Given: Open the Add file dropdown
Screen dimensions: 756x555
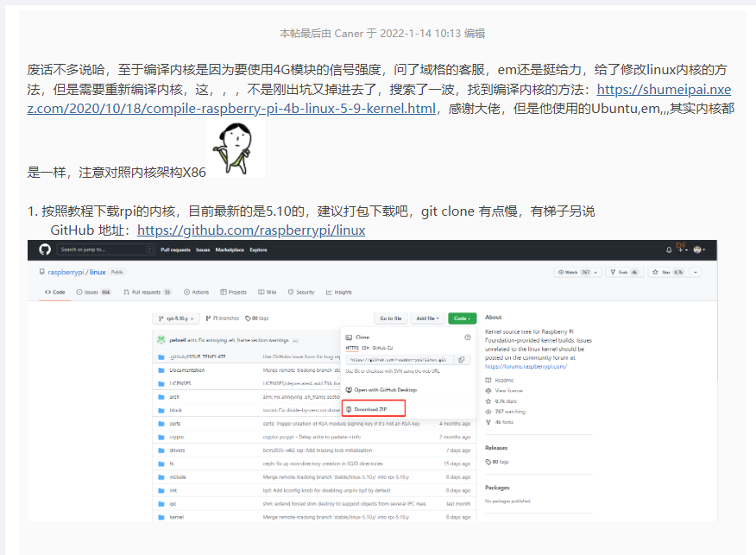Looking at the screenshot, I should pyautogui.click(x=427, y=318).
